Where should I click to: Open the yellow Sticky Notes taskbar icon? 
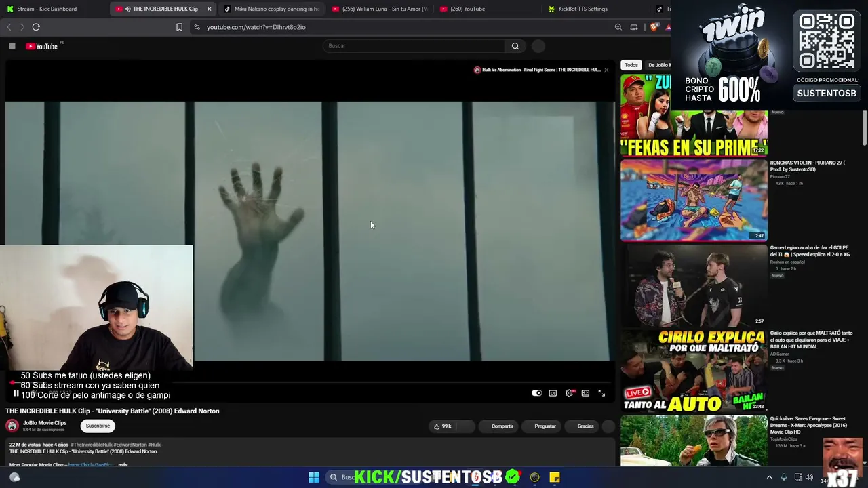(555, 477)
